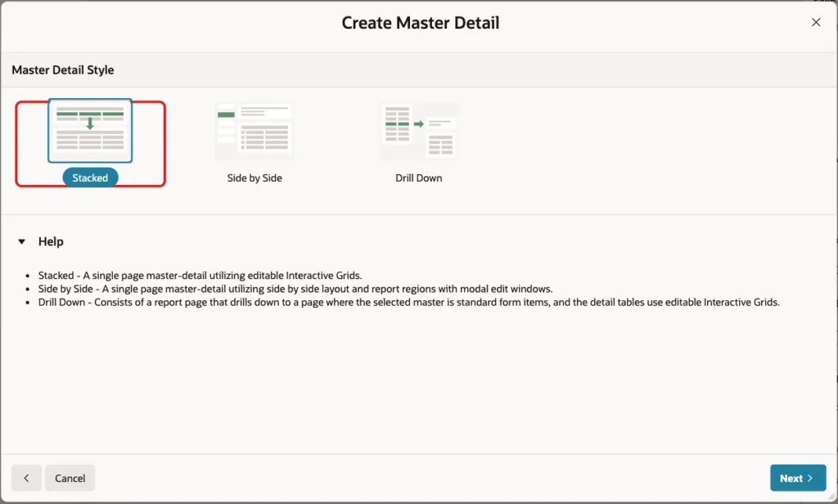
Task: Cancel the Create Master Detail wizard
Action: coord(70,478)
